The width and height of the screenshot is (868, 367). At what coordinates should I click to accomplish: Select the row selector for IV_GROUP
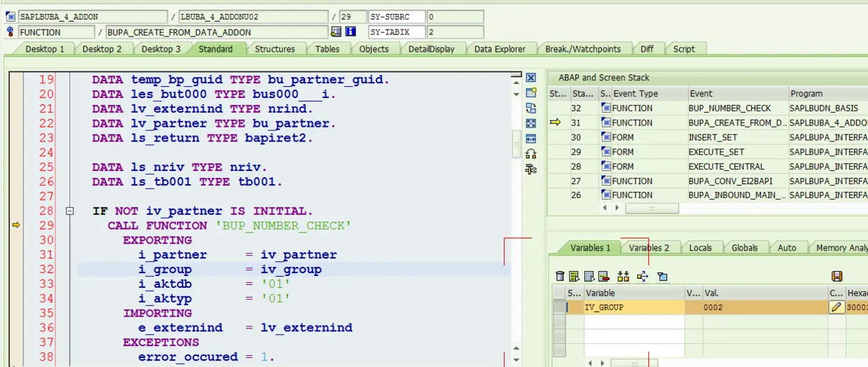point(559,307)
